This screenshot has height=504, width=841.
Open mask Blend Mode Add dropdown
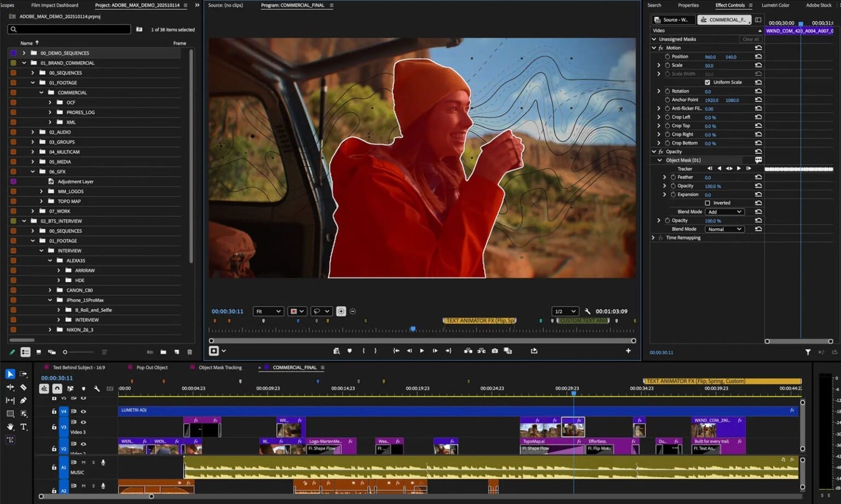tap(724, 212)
